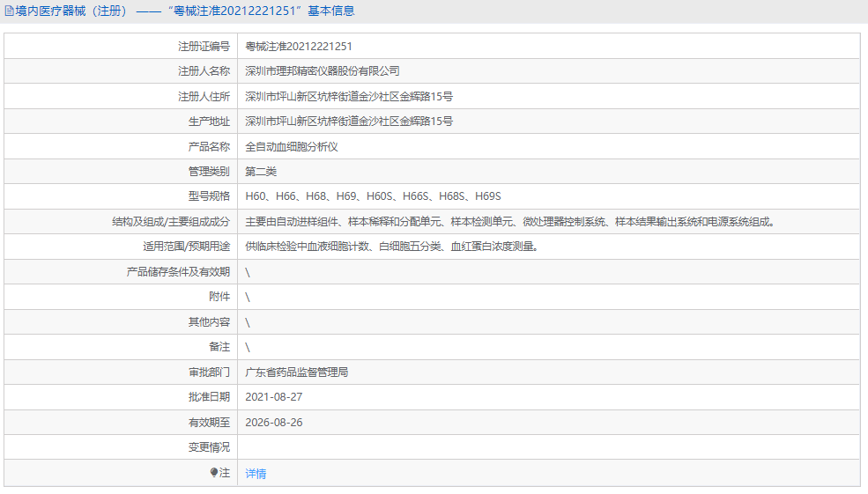Click the 注册人名称 label
This screenshot has height=494, width=868.
click(x=204, y=71)
